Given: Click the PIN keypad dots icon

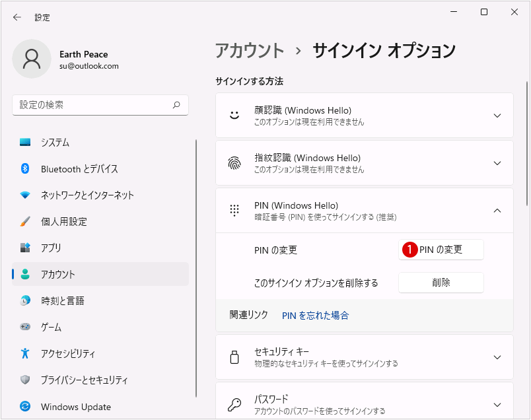Looking at the screenshot, I should (x=234, y=211).
